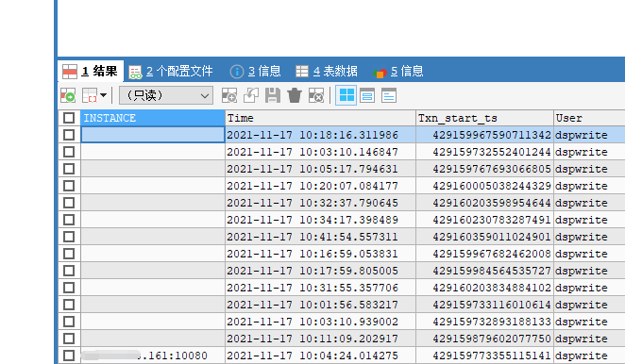Viewport: 625px width, 364px height.
Task: Toggle the select-all checkbox in header row
Action: pyautogui.click(x=69, y=118)
